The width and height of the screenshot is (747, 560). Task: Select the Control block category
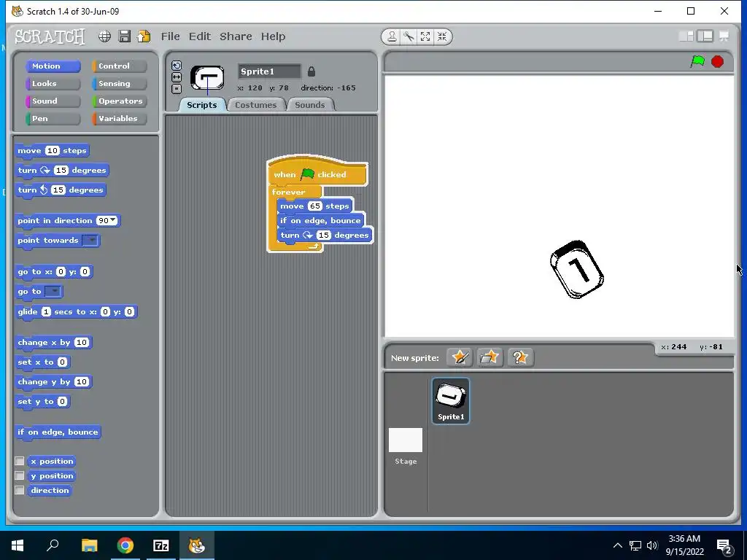tap(119, 66)
